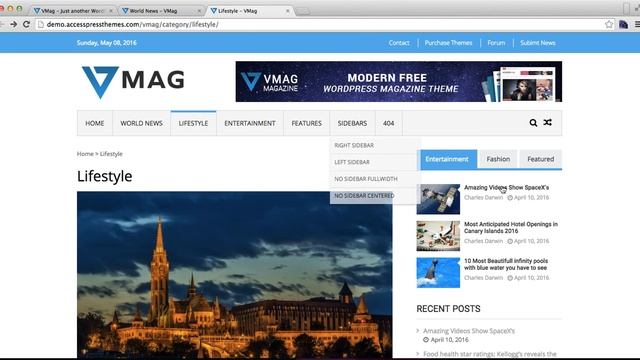Open the Submit News link
The width and height of the screenshot is (640, 360).
(538, 43)
